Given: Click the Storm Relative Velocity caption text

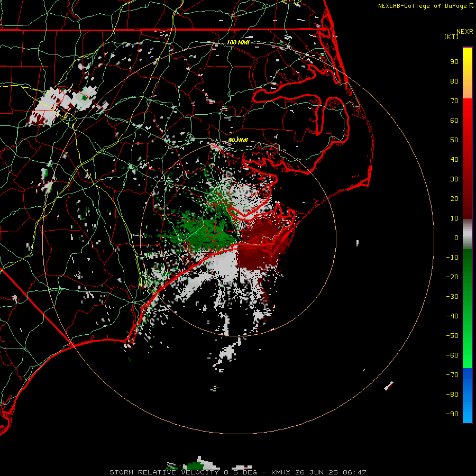Looking at the screenshot, I should [237, 472].
